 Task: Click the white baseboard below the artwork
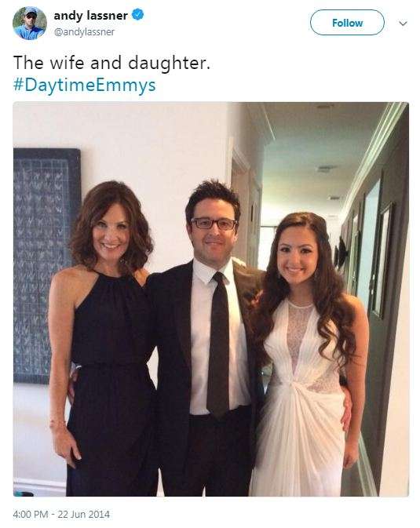coord(38,486)
